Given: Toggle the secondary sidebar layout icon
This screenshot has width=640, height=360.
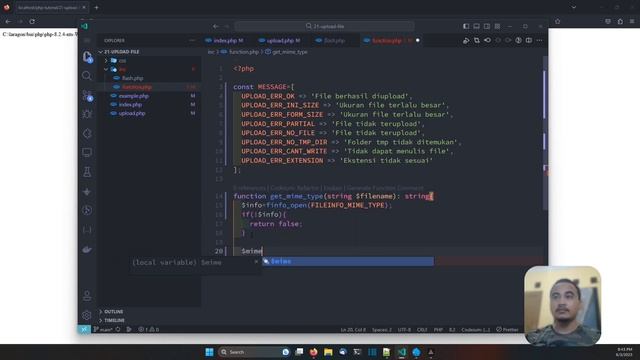Looking at the screenshot, I should coord(487,26).
